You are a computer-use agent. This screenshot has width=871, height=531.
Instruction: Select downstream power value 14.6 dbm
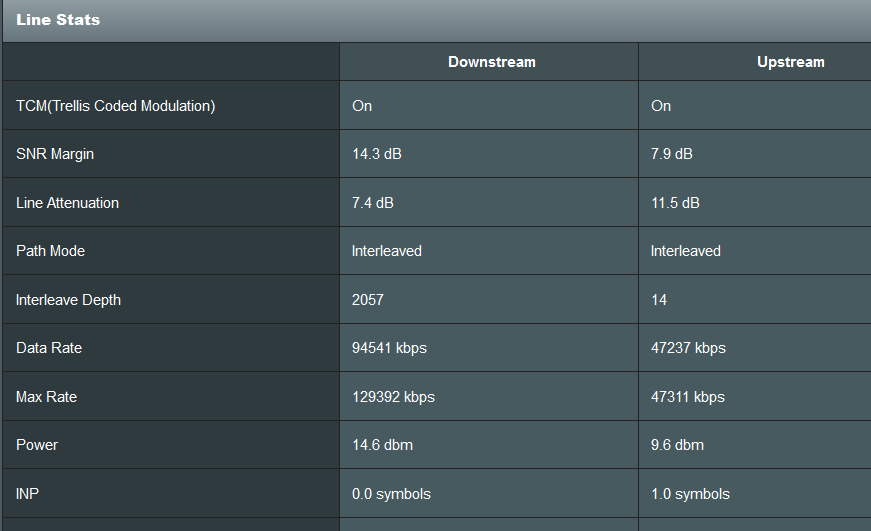(383, 445)
